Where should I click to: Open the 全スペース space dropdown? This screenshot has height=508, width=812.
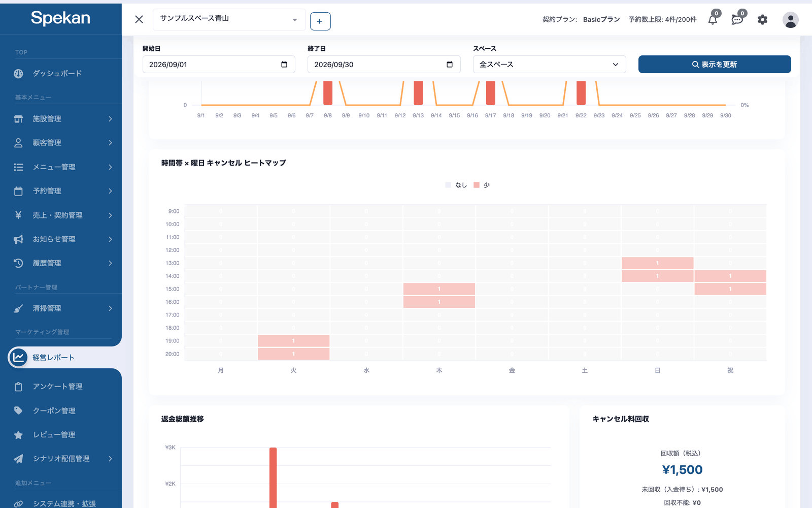[x=549, y=65]
